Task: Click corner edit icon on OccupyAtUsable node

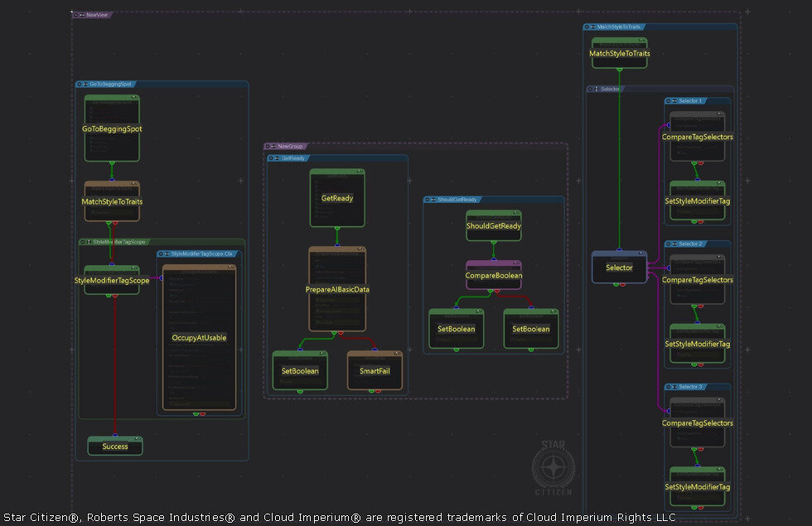Action: tap(231, 267)
